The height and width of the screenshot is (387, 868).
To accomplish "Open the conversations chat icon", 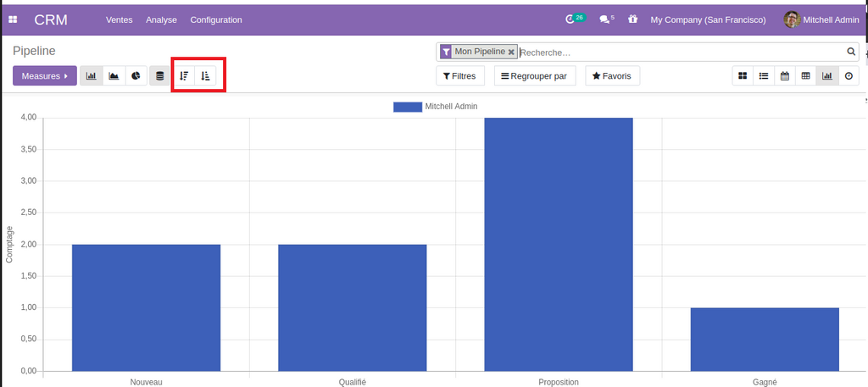I will [604, 19].
